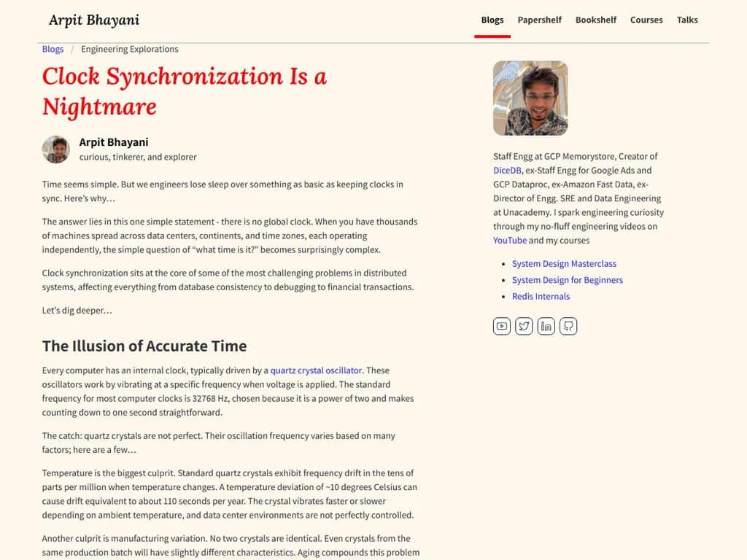
Task: Go to Bookshelf in the top menu
Action: pyautogui.click(x=596, y=20)
